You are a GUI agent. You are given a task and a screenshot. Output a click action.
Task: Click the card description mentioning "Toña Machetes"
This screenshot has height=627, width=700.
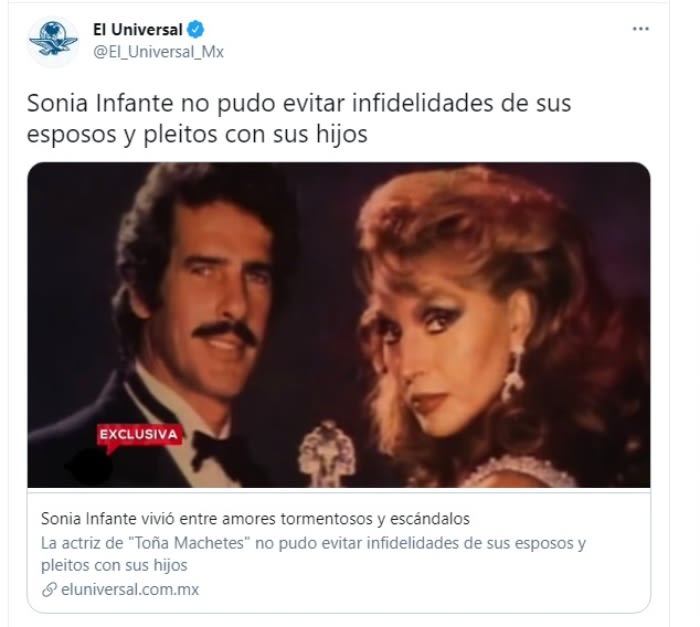click(x=313, y=554)
